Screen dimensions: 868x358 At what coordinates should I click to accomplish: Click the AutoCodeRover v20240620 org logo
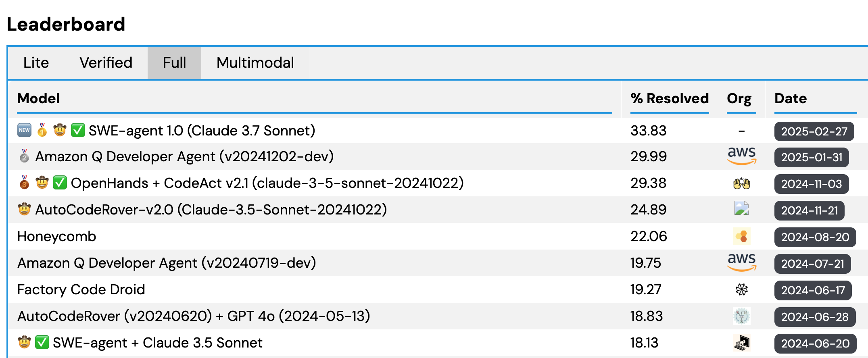[x=741, y=316]
